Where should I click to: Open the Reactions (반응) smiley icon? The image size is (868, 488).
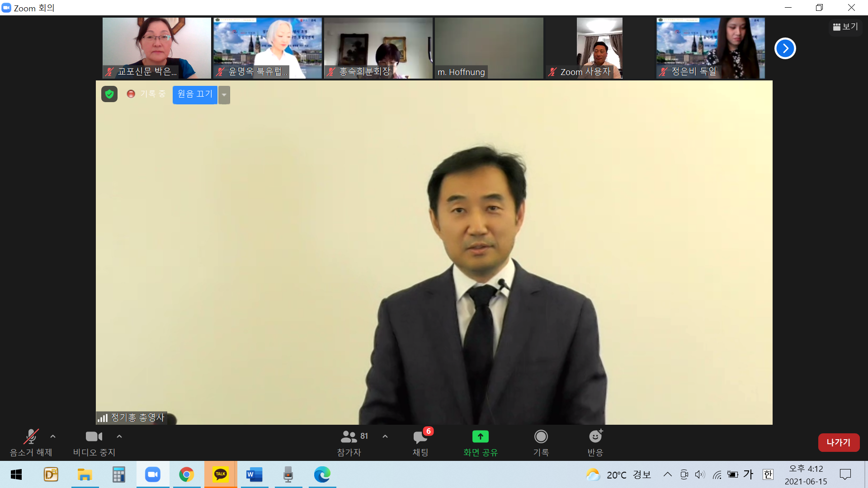click(595, 436)
